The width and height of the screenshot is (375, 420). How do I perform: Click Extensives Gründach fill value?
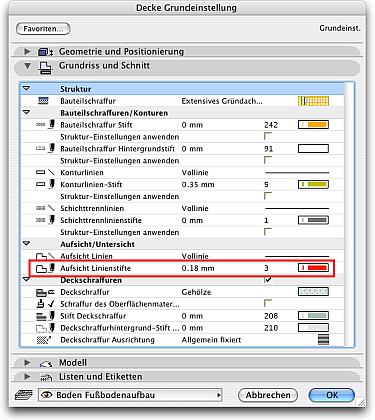point(222,101)
